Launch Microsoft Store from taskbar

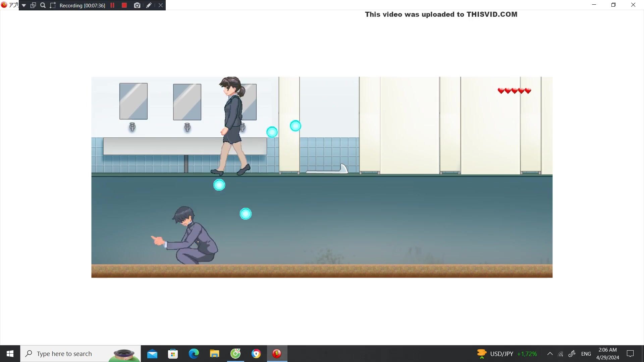(x=173, y=354)
